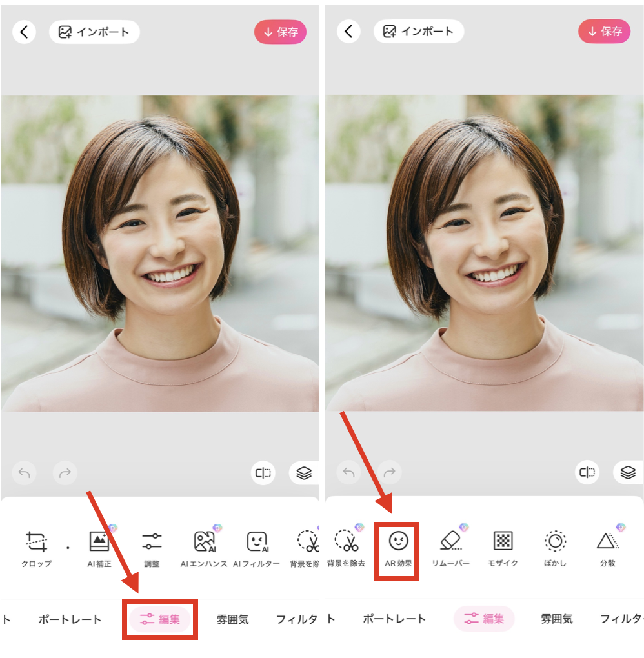Switch to 編集 tab in left screen
Image resolution: width=644 pixels, height=658 pixels.
click(160, 619)
